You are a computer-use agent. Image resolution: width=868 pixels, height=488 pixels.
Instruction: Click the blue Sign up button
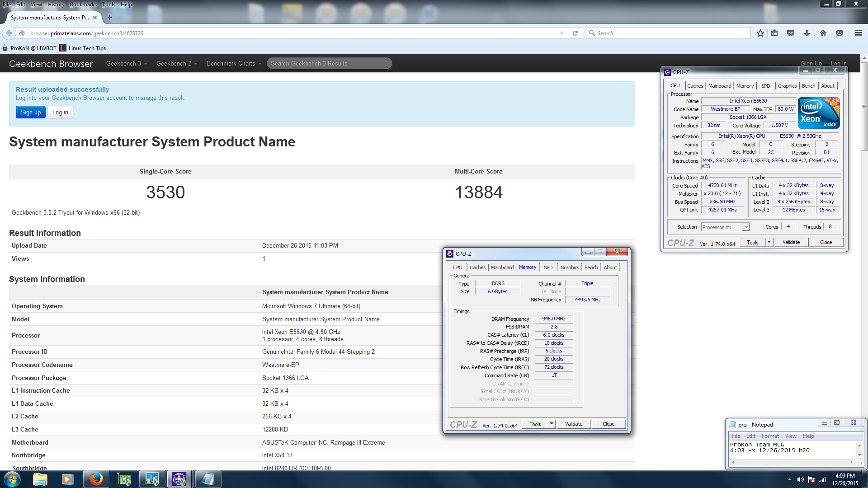pos(31,112)
